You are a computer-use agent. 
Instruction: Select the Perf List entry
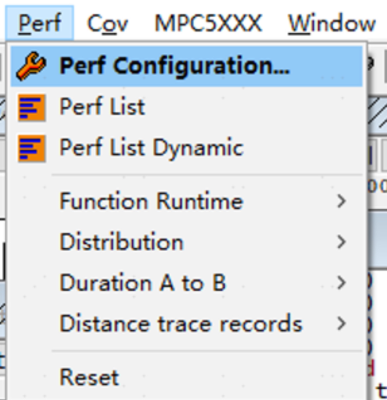pos(187,107)
